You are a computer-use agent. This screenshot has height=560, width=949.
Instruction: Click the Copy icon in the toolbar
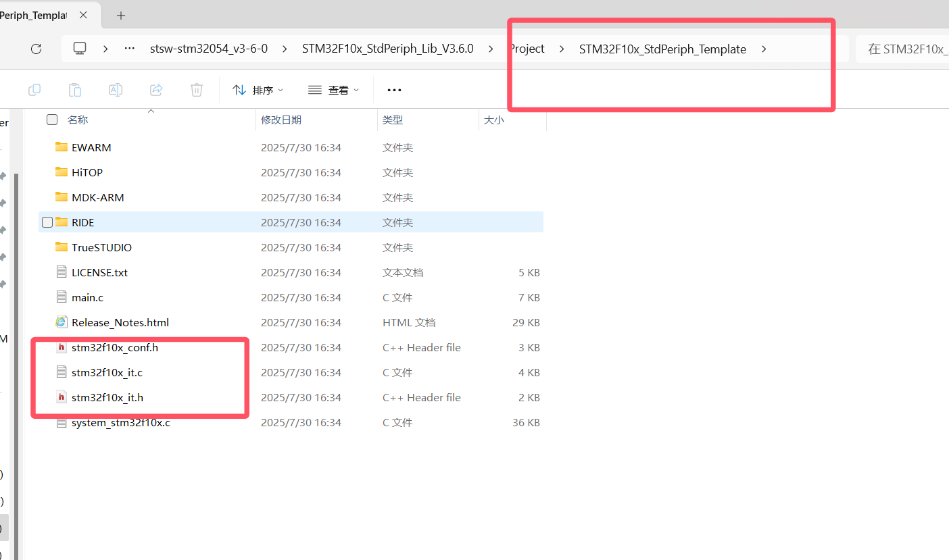[x=34, y=90]
